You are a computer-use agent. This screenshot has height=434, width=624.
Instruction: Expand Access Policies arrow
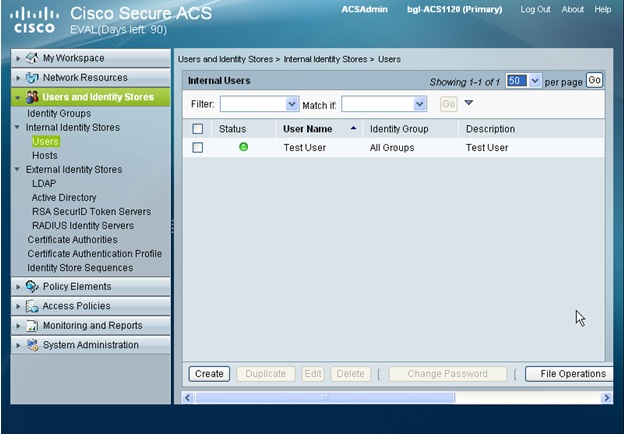tap(18, 306)
